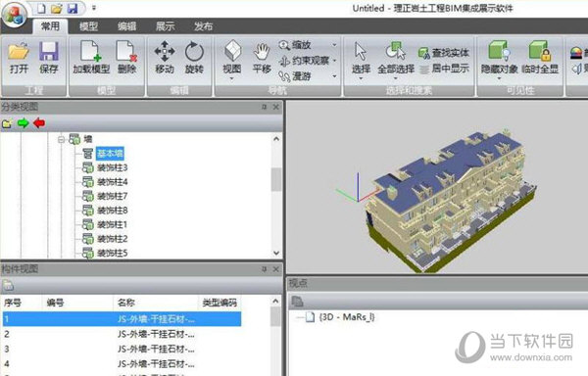The width and height of the screenshot is (588, 376).
Task: Select row 2 in 构件视图 table
Action: click(122, 334)
